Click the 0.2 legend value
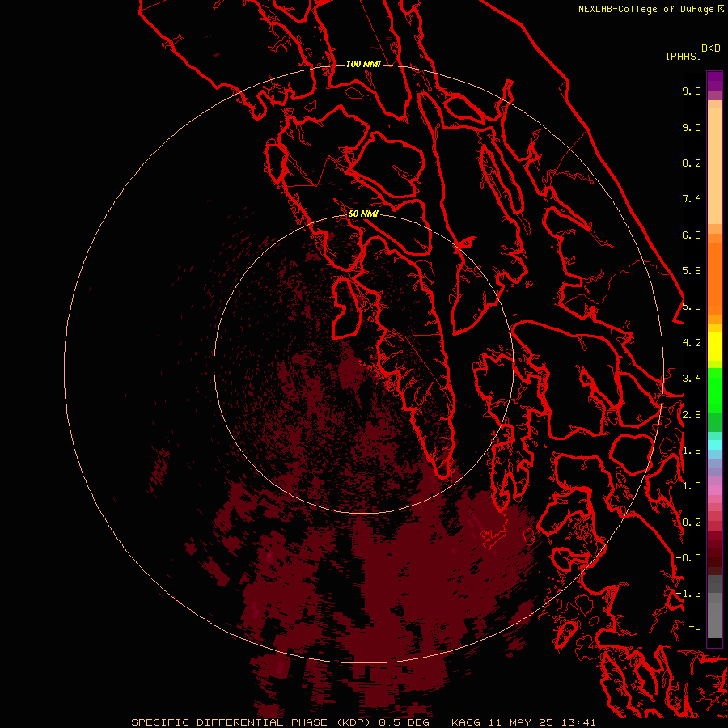 click(692, 523)
